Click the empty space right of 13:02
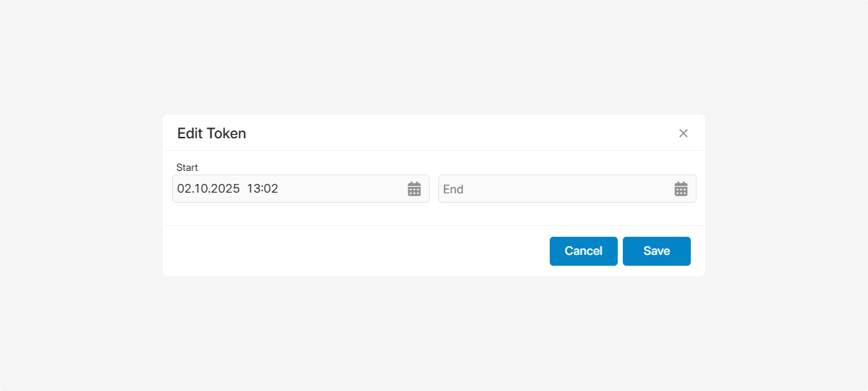The width and height of the screenshot is (868, 391). (340, 189)
